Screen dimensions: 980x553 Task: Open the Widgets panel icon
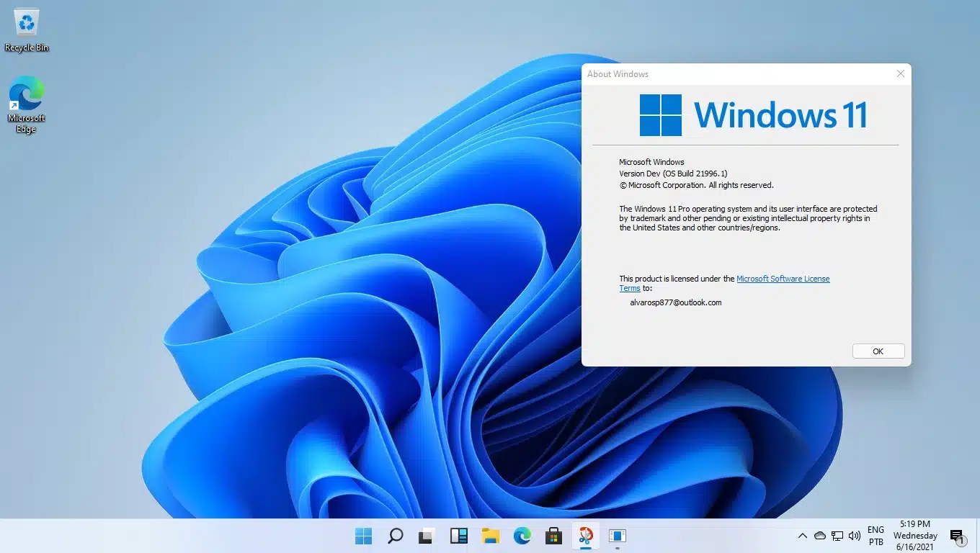coord(458,536)
